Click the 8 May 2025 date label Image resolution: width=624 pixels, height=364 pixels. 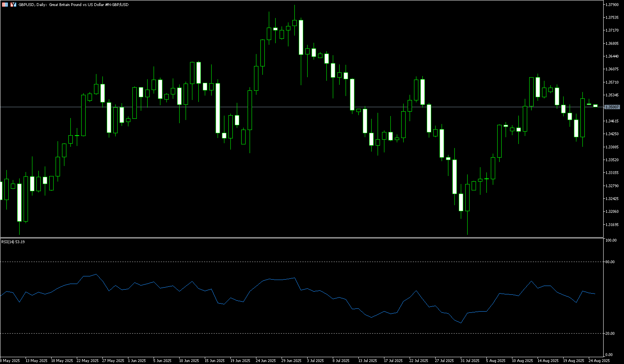pos(10,361)
